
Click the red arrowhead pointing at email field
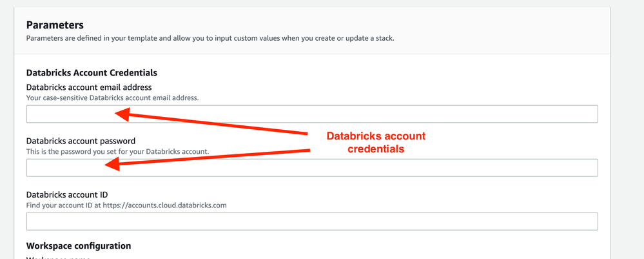122,114
